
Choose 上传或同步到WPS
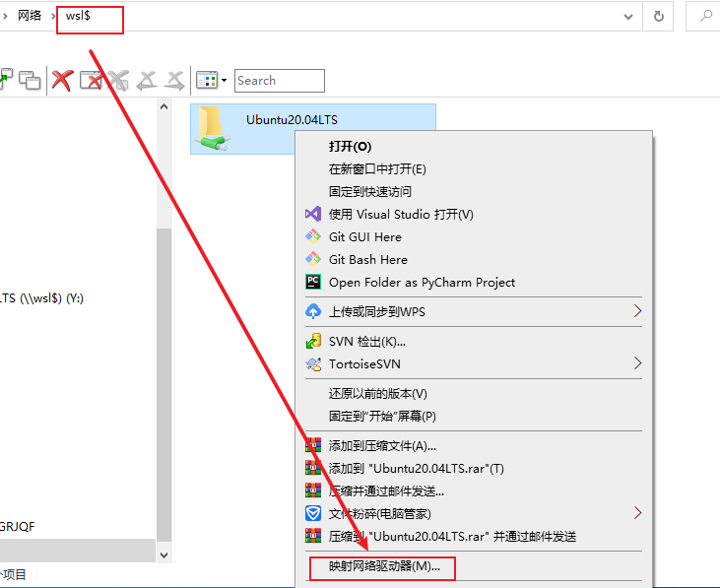click(x=474, y=311)
